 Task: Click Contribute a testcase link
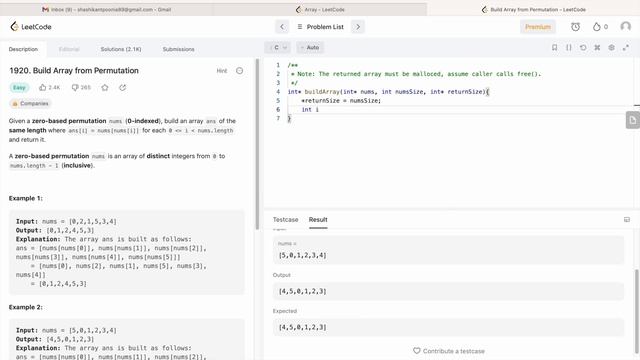(449, 351)
